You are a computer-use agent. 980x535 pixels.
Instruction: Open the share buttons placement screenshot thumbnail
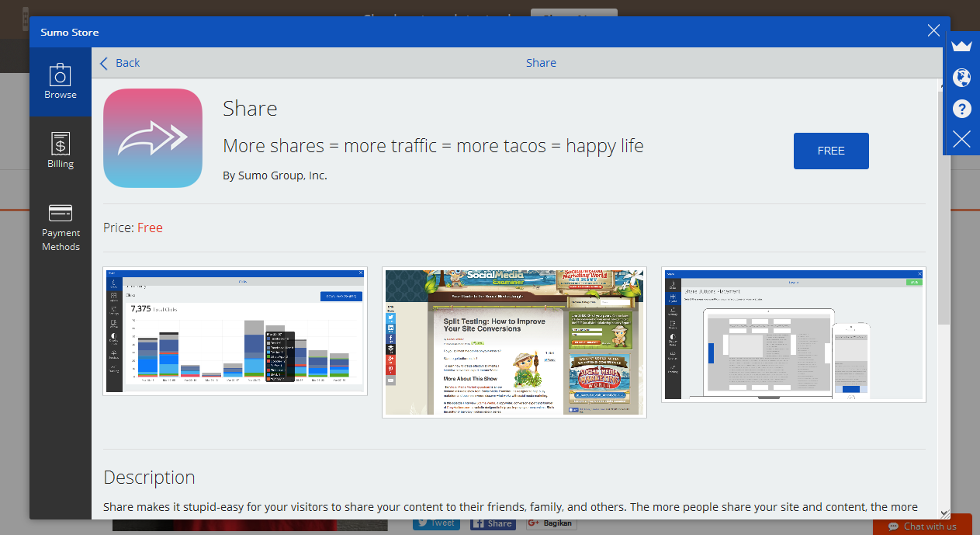(x=794, y=335)
